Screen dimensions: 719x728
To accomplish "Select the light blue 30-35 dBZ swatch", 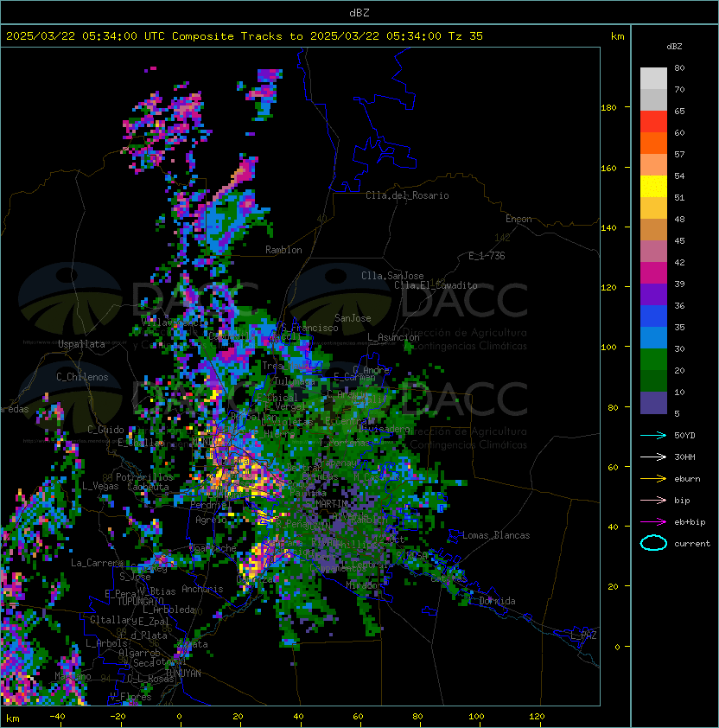I will click(653, 338).
